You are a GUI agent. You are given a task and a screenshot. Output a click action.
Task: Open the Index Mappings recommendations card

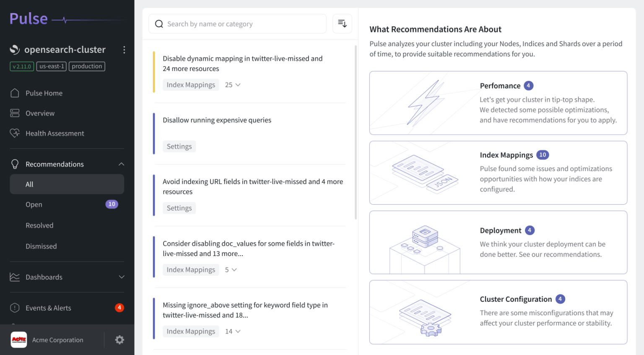(498, 172)
